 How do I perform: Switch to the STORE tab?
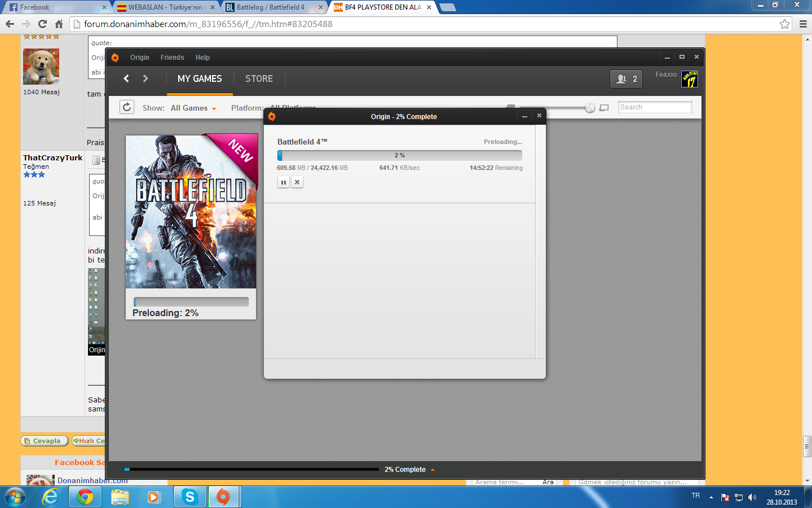click(x=259, y=79)
